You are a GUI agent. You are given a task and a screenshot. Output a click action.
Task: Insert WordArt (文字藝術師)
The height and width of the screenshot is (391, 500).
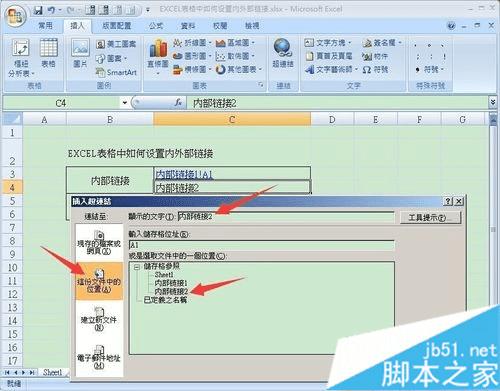point(331,69)
